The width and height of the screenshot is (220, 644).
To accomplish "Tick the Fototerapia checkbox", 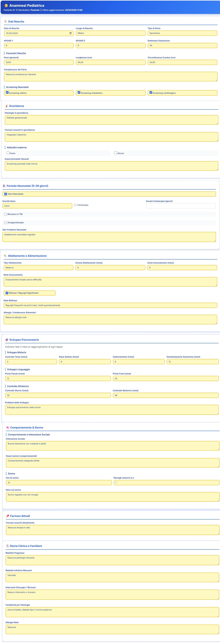I will point(75,205).
